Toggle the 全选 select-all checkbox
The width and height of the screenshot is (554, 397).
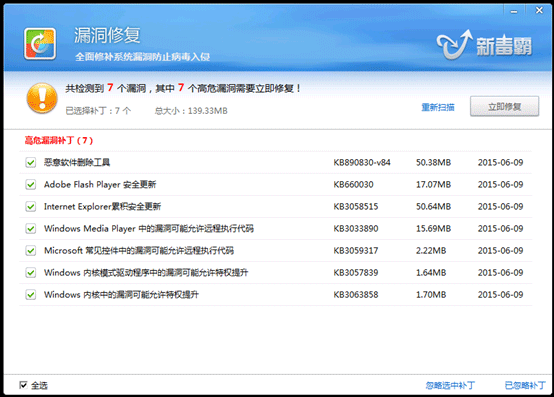pos(23,385)
